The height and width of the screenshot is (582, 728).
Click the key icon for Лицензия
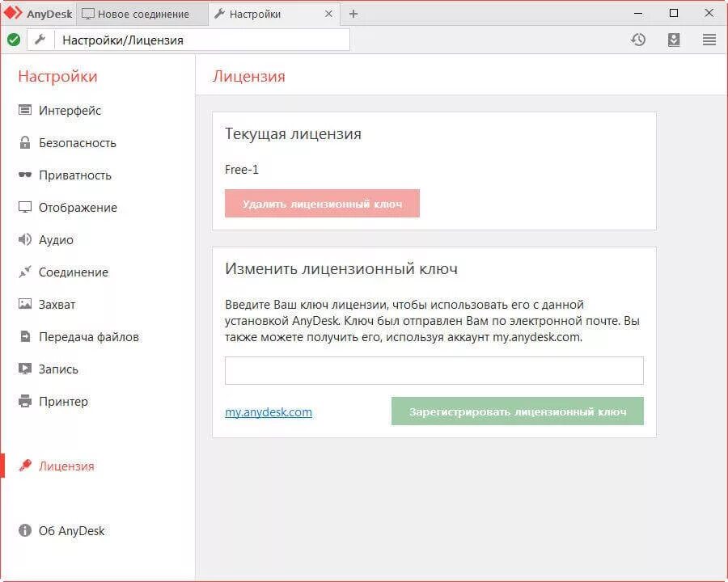click(x=25, y=466)
